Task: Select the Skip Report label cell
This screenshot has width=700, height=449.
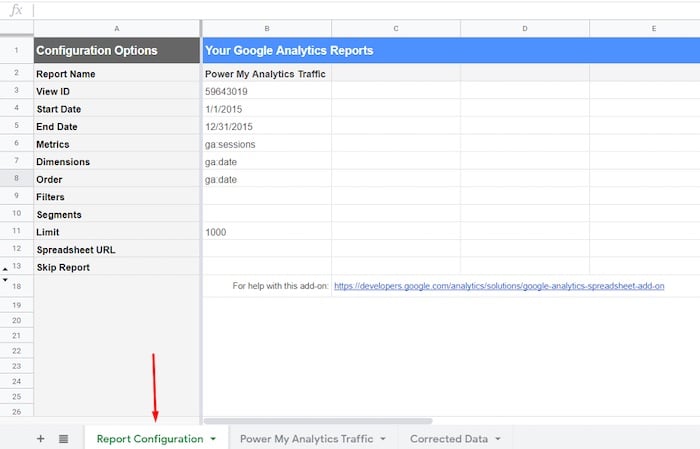Action: click(117, 267)
